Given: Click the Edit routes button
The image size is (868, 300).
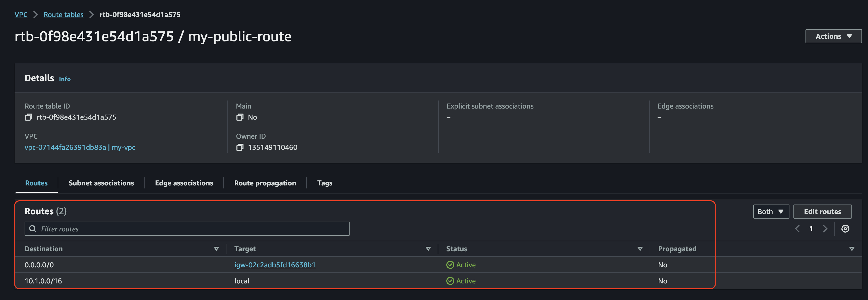Looking at the screenshot, I should [822, 212].
